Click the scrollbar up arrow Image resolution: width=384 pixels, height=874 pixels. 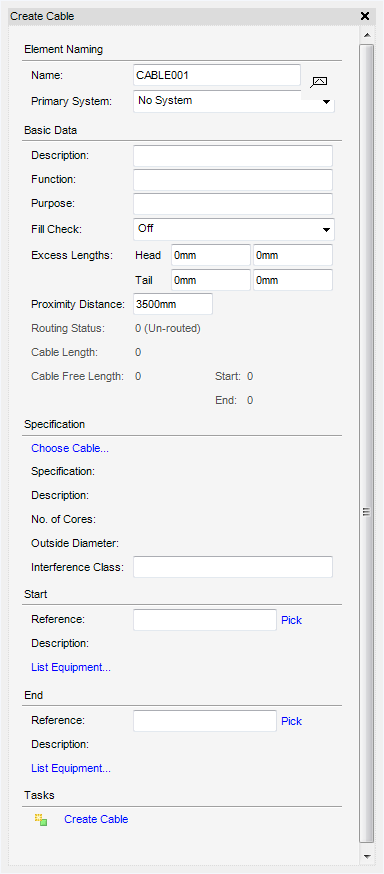pyautogui.click(x=367, y=35)
